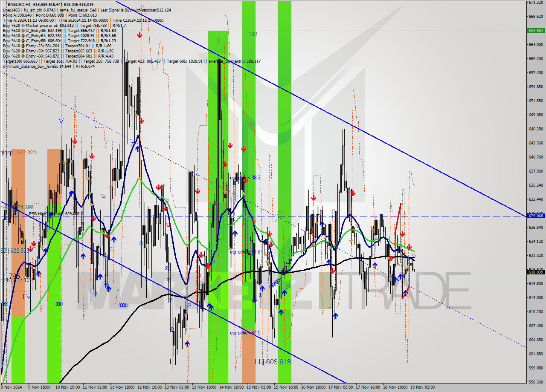Click the current price tag 618.039

point(536,272)
